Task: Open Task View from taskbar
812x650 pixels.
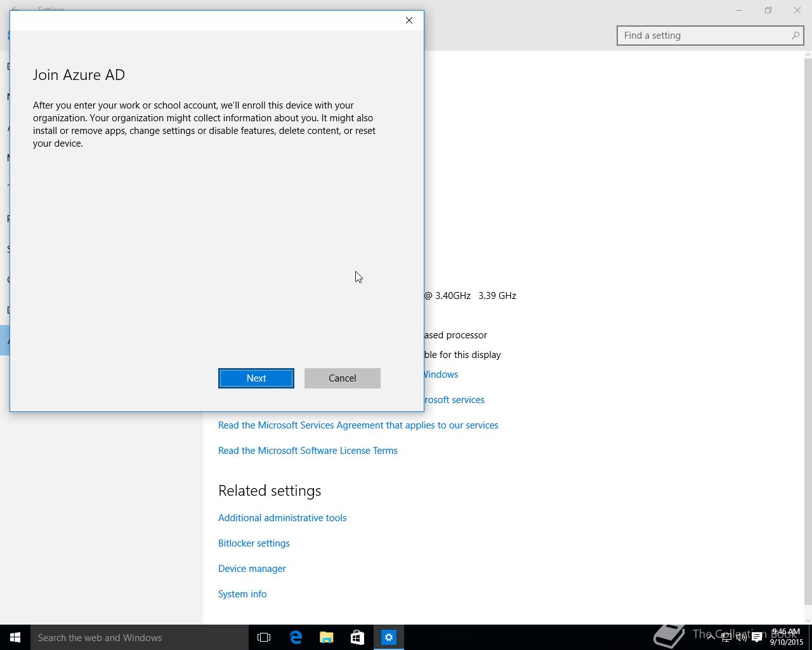Action: (264, 637)
